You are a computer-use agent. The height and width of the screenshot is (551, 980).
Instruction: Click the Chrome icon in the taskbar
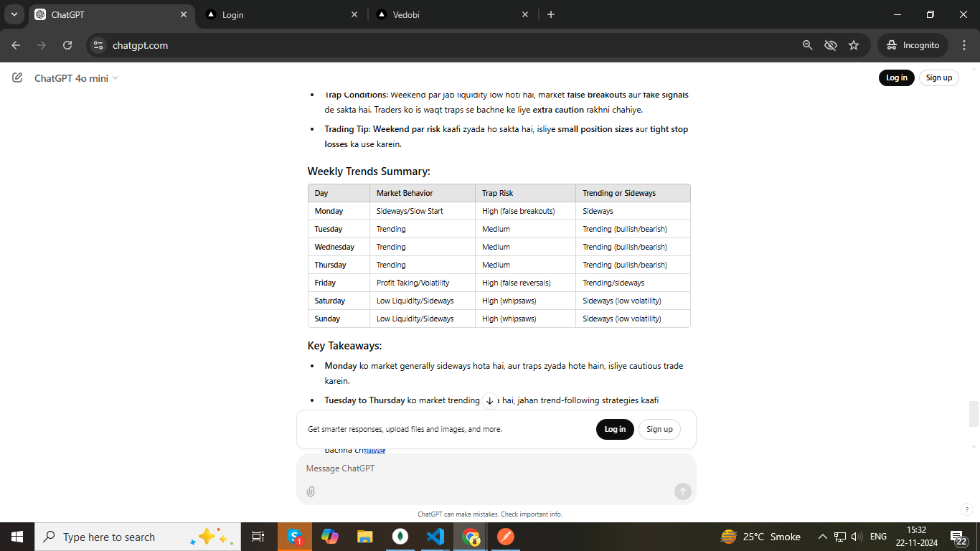pos(471,537)
